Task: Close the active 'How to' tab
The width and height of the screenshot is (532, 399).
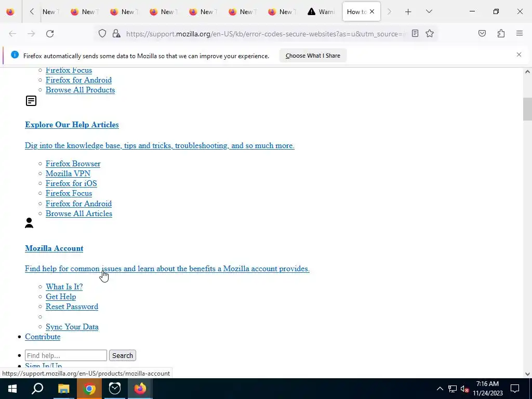Action: [x=372, y=11]
